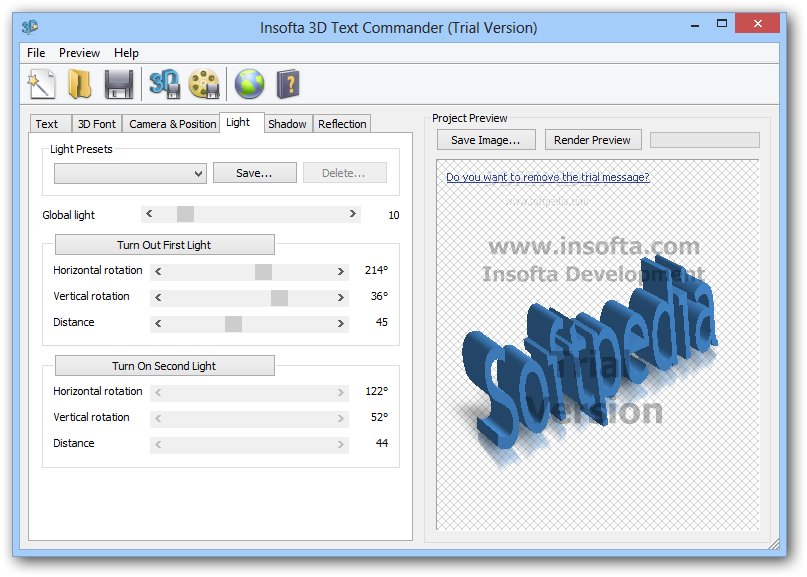
Task: Click the Light Presets group label
Action: coord(81,149)
